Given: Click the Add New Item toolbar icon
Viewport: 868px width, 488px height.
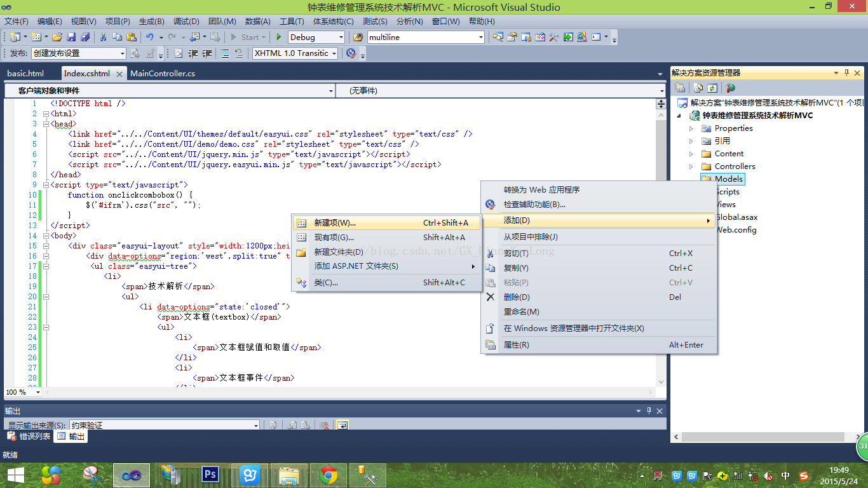Looking at the screenshot, I should click(36, 37).
